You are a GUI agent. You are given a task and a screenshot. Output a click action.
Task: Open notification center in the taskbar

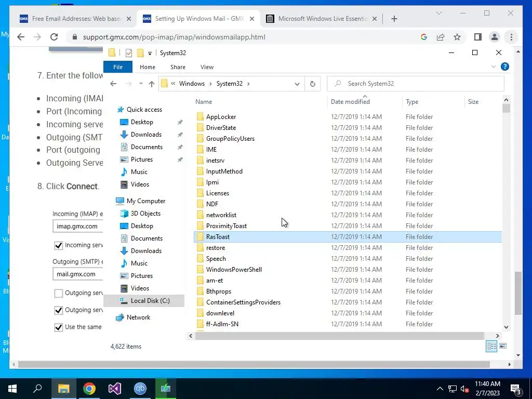516,389
